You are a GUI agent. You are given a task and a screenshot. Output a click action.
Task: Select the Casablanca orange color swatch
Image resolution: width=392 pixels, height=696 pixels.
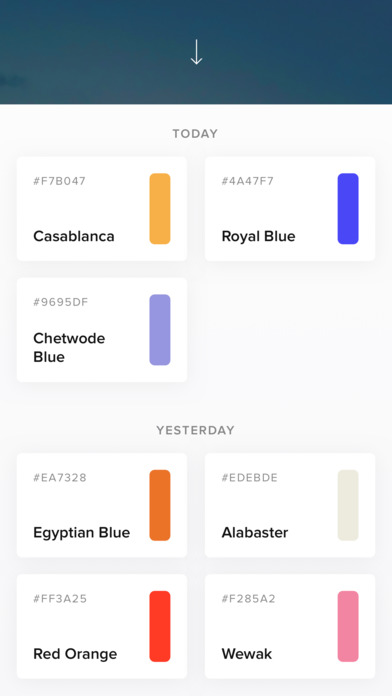click(x=160, y=209)
